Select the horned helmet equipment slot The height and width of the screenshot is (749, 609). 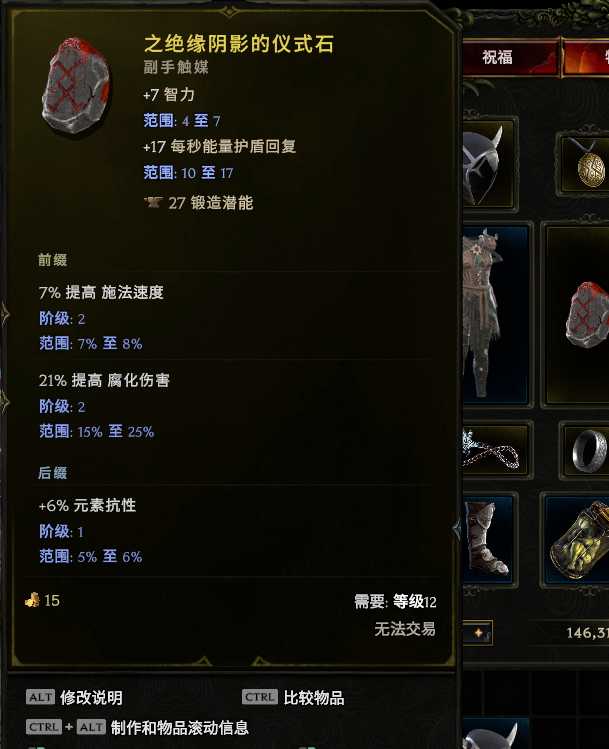tap(488, 164)
